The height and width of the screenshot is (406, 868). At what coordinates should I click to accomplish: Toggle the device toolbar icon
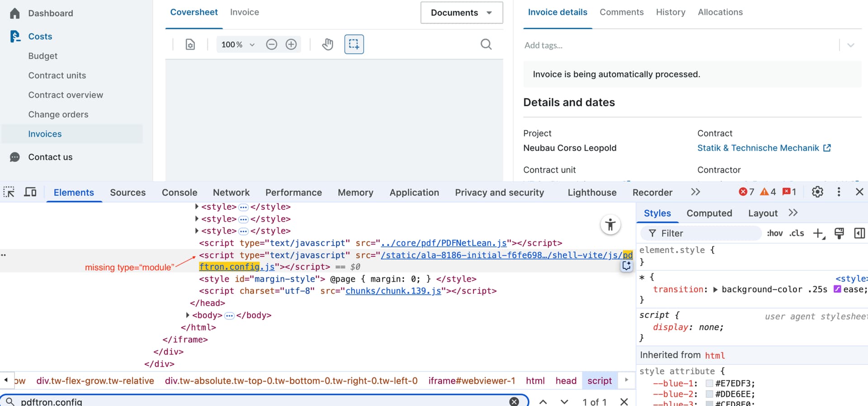tap(30, 192)
